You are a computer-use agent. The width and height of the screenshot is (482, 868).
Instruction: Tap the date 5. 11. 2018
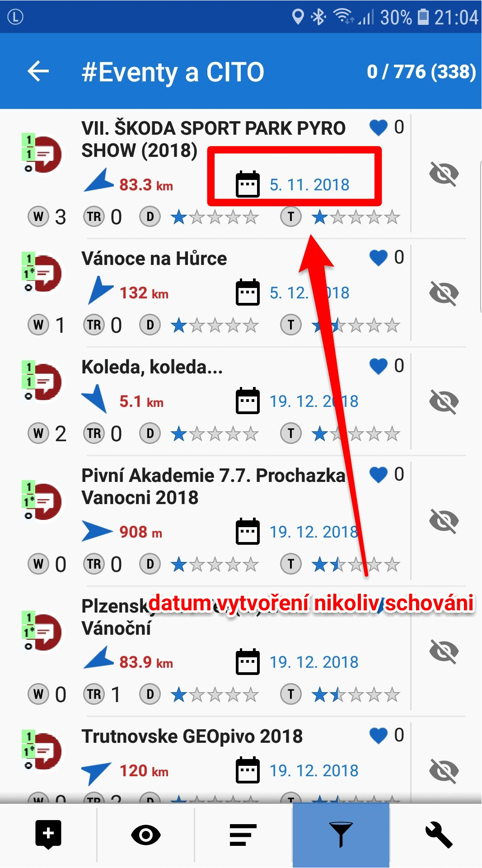(x=309, y=185)
